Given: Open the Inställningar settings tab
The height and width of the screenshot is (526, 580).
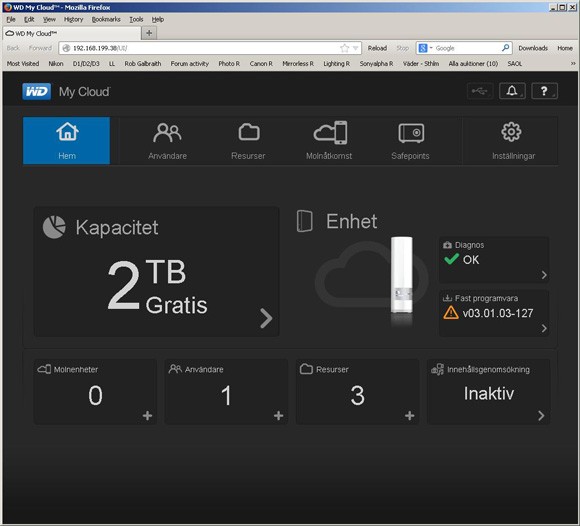Looking at the screenshot, I should point(513,141).
